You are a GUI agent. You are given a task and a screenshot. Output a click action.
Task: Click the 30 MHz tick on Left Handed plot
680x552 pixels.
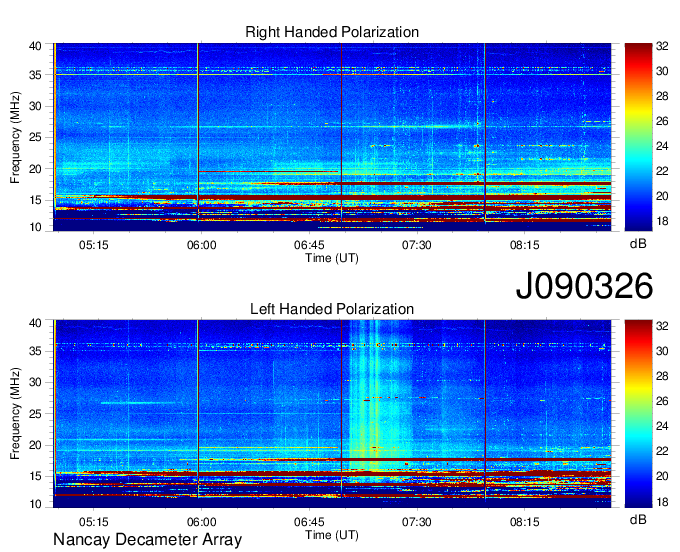pos(35,382)
